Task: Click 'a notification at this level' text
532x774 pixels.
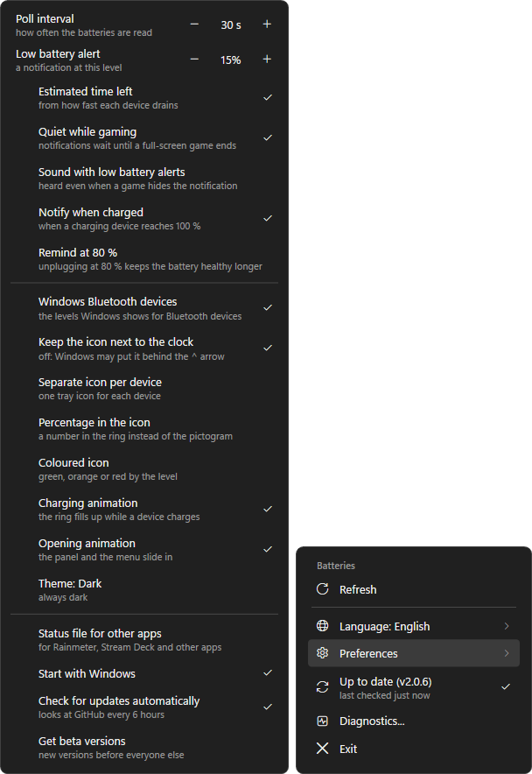Action: click(68, 67)
